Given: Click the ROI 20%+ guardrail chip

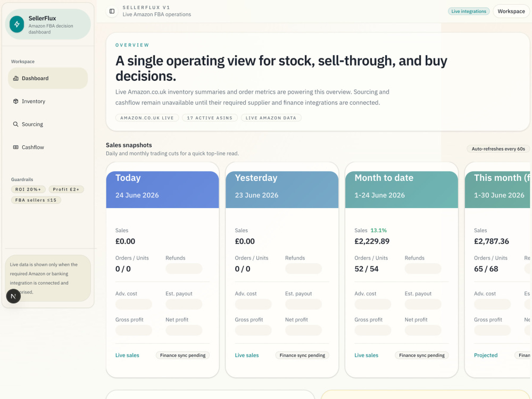Looking at the screenshot, I should (x=28, y=189).
